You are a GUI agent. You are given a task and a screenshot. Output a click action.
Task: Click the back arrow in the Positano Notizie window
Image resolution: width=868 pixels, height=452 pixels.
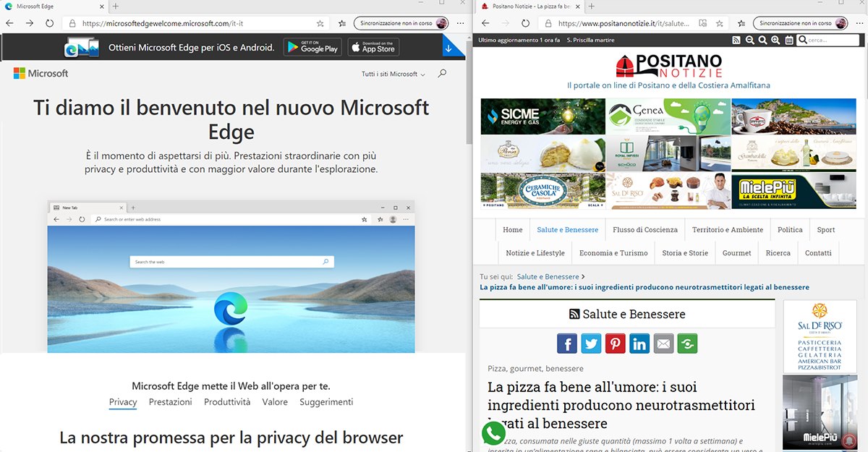click(x=485, y=23)
